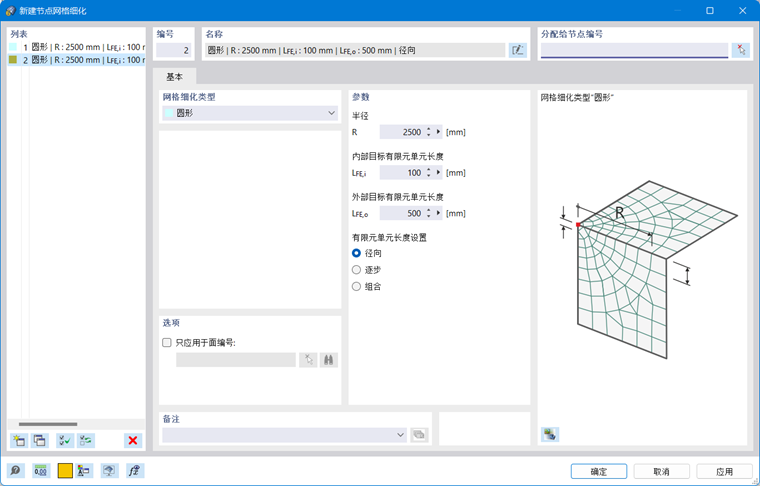Select list row 1 圆形 R:2500 mm
760x486 pixels.
pyautogui.click(x=77, y=47)
